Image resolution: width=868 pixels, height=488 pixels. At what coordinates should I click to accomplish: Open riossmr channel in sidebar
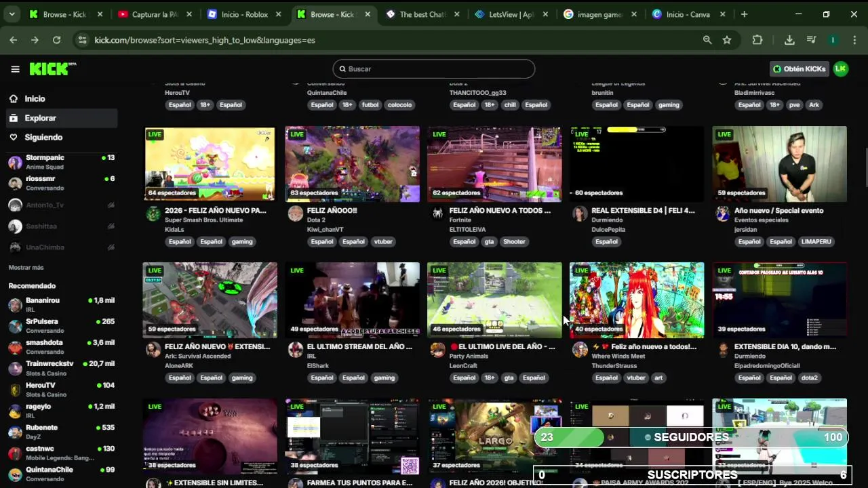[x=61, y=183]
